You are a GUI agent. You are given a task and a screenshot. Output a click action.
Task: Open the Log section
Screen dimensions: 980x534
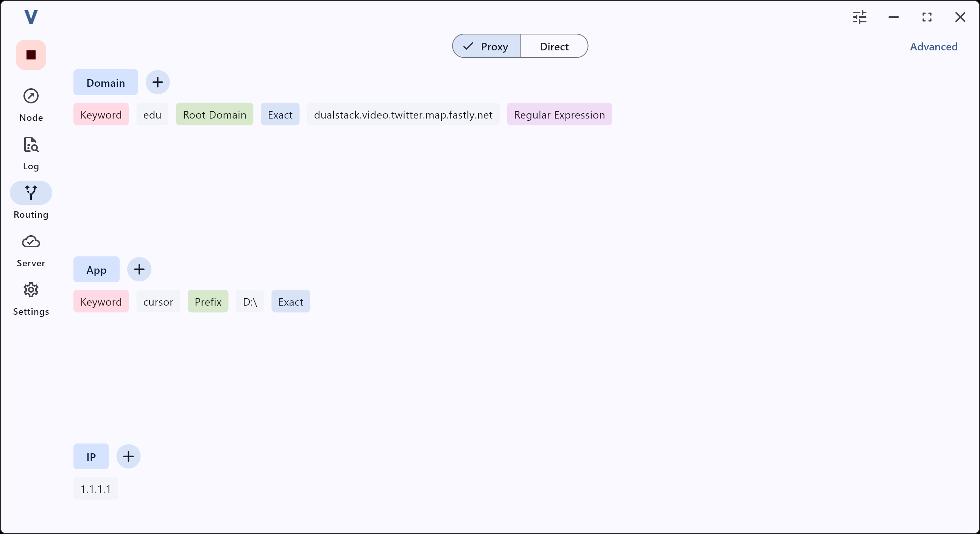31,153
